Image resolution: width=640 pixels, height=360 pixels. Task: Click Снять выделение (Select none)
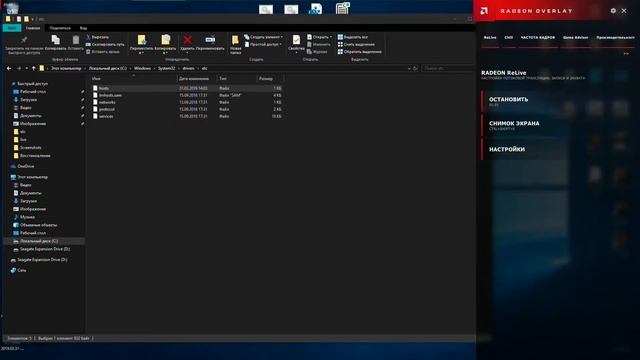pyautogui.click(x=356, y=44)
